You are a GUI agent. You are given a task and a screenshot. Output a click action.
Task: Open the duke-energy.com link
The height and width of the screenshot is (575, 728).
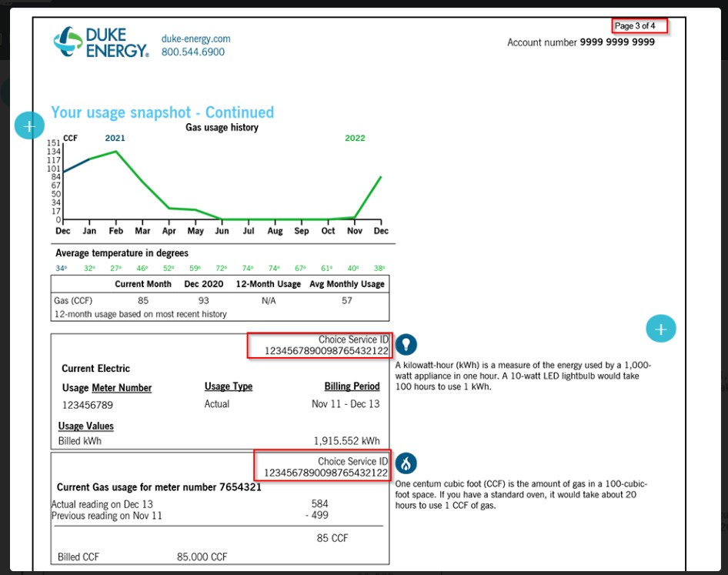tap(196, 38)
